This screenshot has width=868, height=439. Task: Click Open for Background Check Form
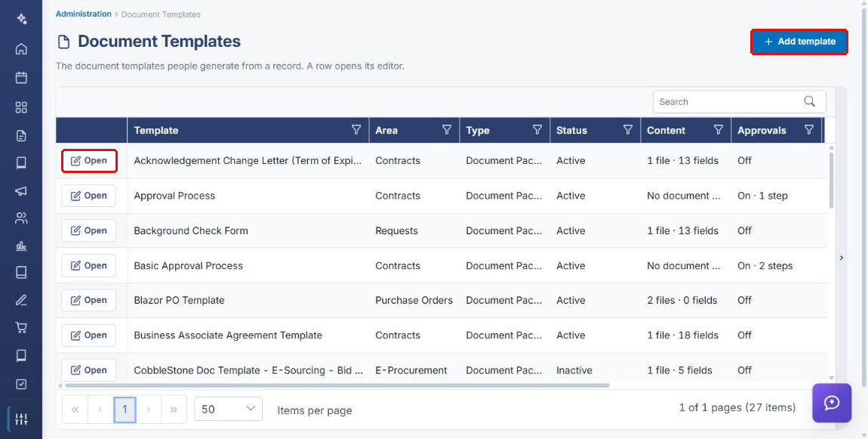pyautogui.click(x=88, y=230)
